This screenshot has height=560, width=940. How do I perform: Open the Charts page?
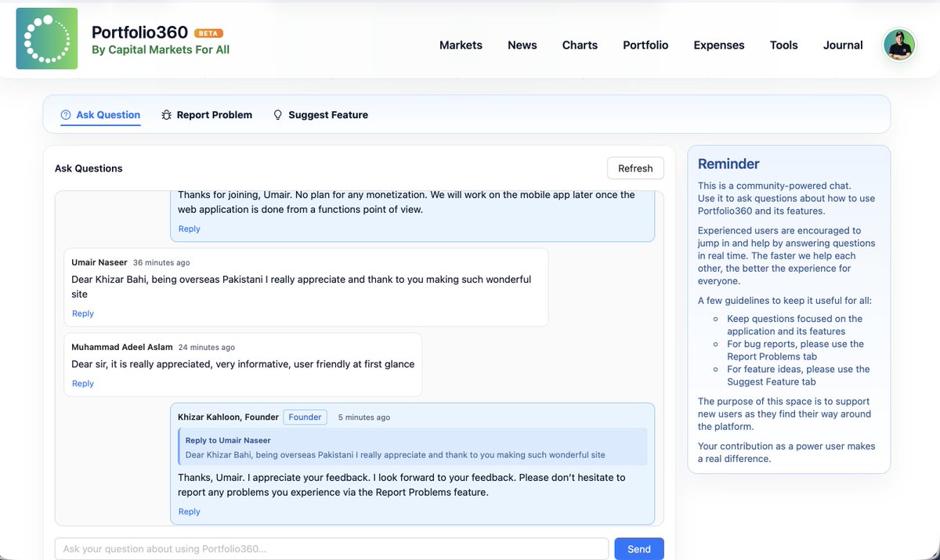click(580, 45)
